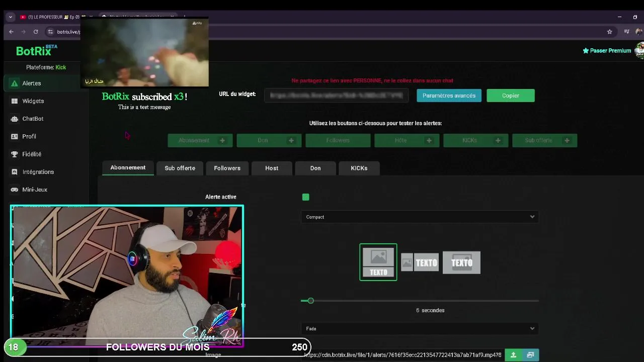Click the plus on Hôte test button
The width and height of the screenshot is (644, 362).
pos(429,140)
